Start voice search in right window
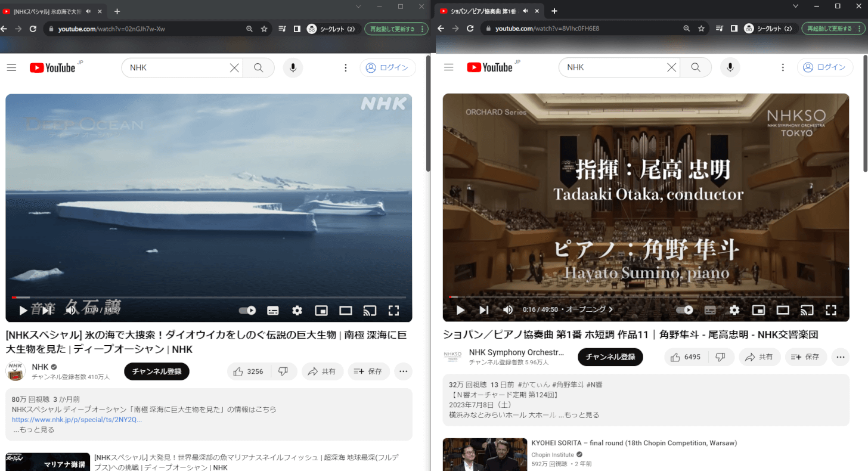The height and width of the screenshot is (471, 868). (x=730, y=67)
